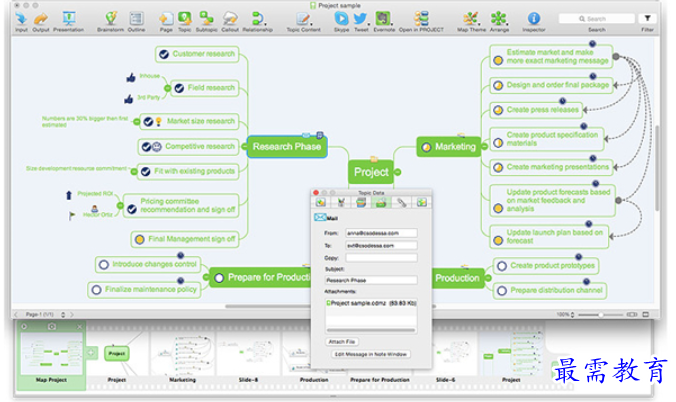
Task: Select the Mail tab in Topic Data
Action: [x=381, y=202]
